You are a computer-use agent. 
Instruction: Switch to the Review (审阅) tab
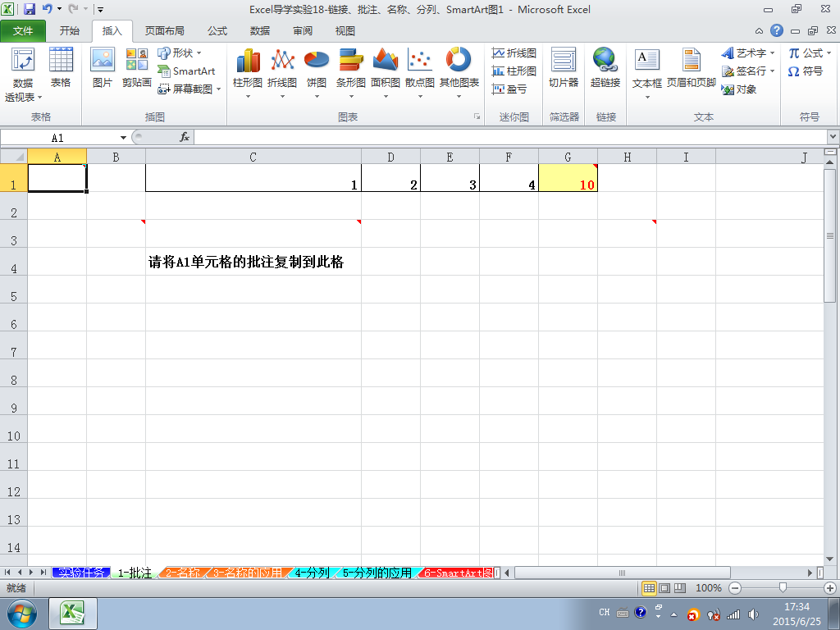(x=303, y=31)
